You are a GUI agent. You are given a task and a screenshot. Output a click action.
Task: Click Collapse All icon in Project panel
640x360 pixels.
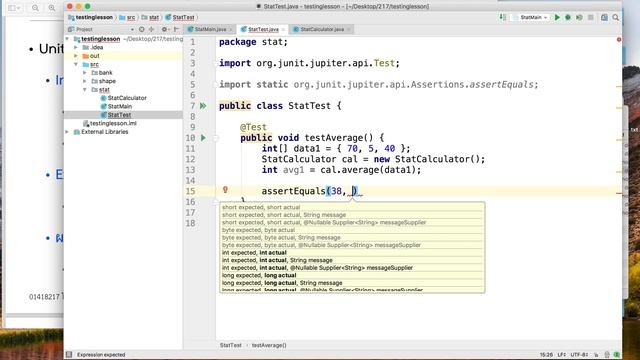pyautogui.click(x=151, y=29)
